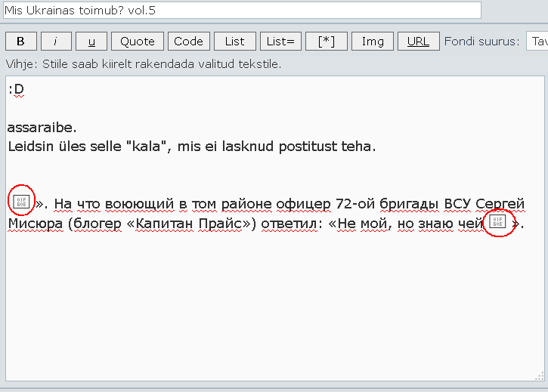Click the word "assaraibe" in the message
The width and height of the screenshot is (548, 392).
click(41, 127)
